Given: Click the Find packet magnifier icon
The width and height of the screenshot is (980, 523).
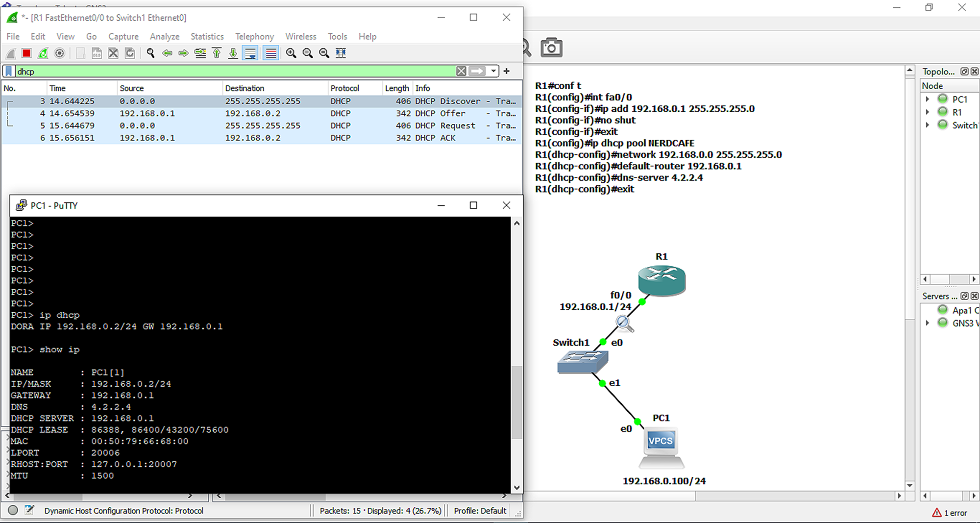Looking at the screenshot, I should (150, 53).
